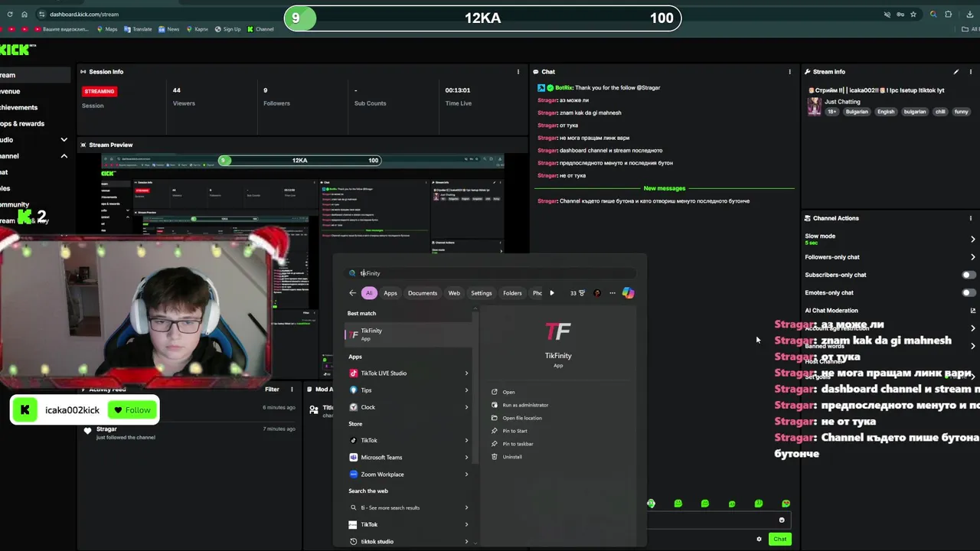The width and height of the screenshot is (980, 551).
Task: Click the heart icon beside Stragar follow event
Action: (88, 431)
